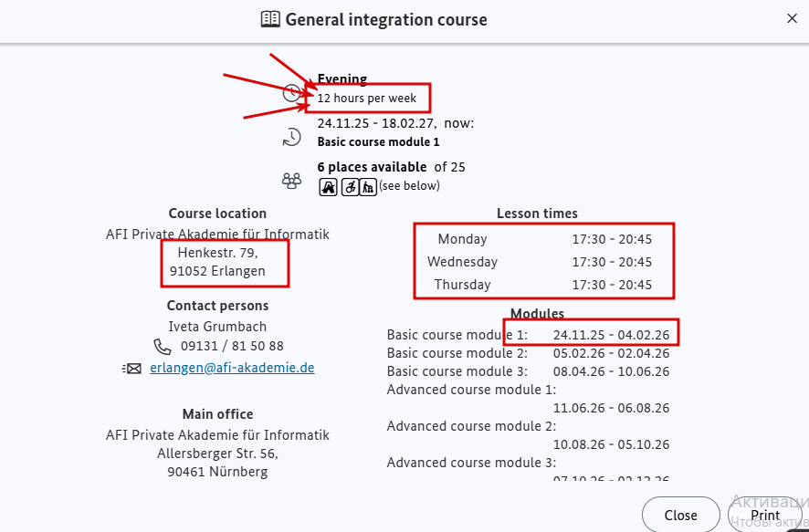This screenshot has width=809, height=532.
Task: Click the 12 hours per week text
Action: 366,98
